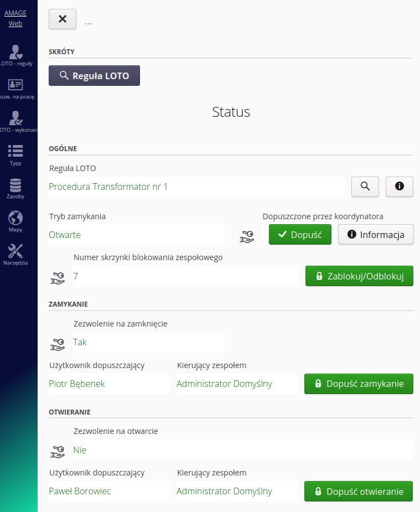
Task: Click the AMAGE Web link
Action: 15,18
